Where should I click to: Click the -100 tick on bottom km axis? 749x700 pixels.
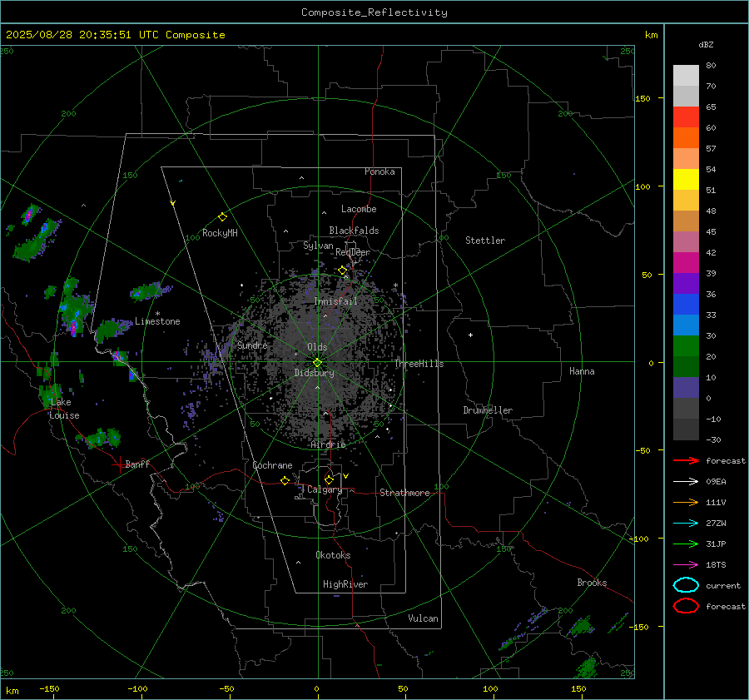[137, 689]
